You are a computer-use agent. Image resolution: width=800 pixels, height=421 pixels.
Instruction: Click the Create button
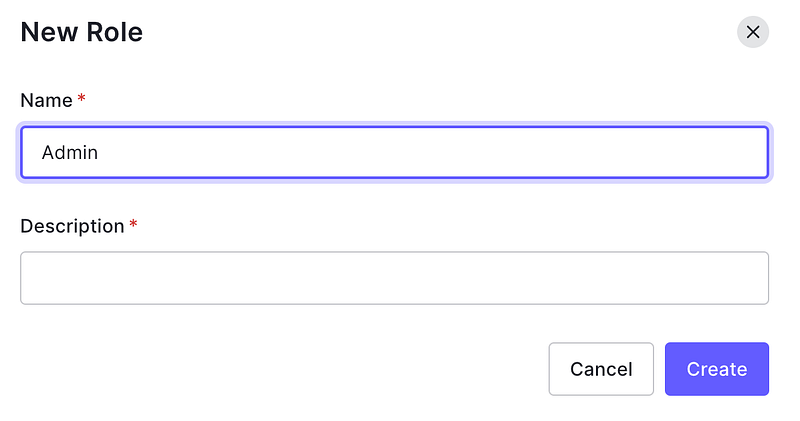(716, 369)
